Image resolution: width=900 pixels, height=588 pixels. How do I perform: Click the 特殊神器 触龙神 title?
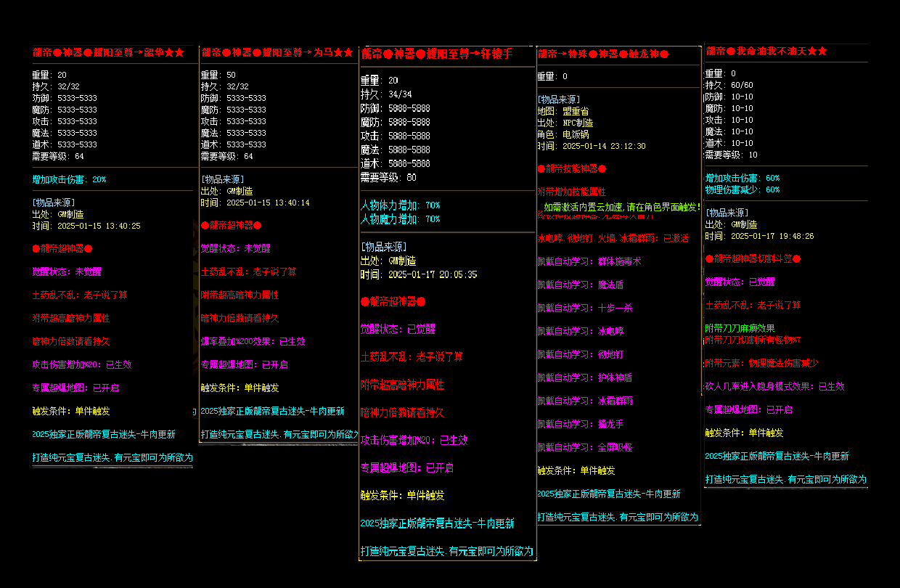click(602, 54)
